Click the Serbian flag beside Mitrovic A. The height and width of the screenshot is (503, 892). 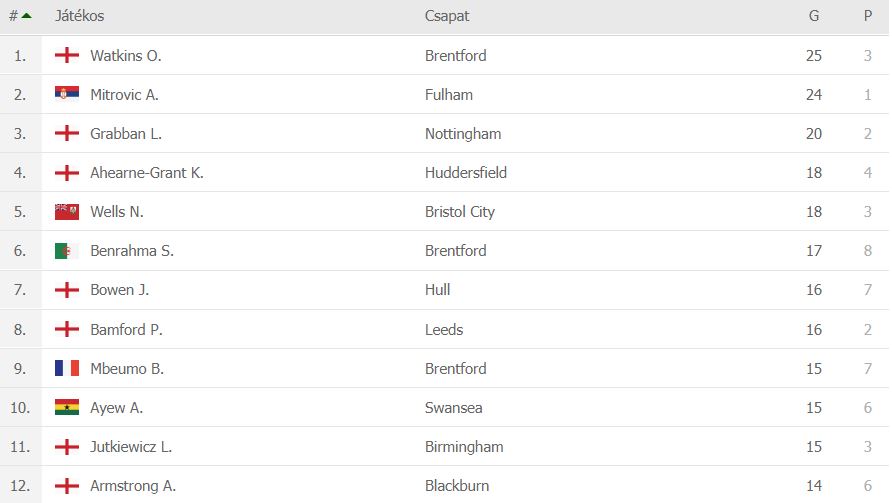coord(67,95)
